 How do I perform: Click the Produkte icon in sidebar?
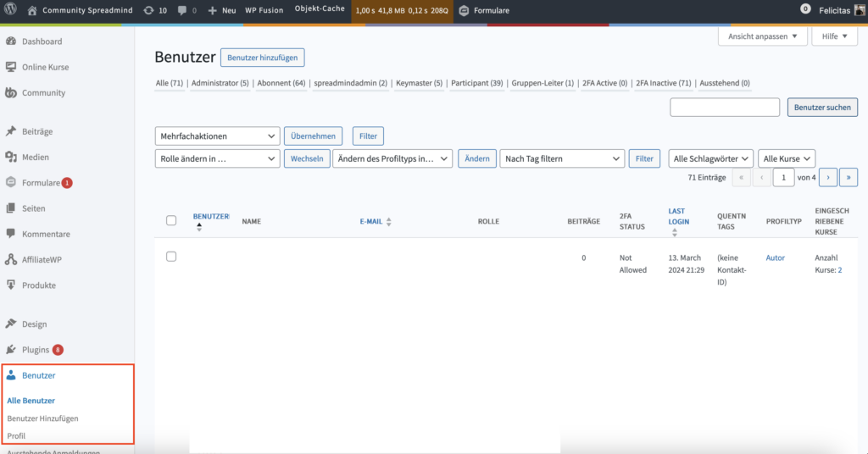(x=11, y=285)
